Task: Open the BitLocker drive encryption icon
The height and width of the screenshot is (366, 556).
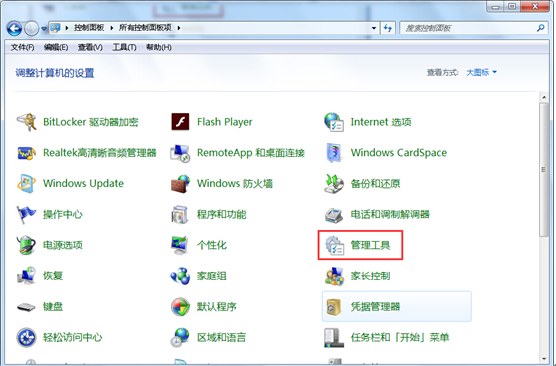Action: (x=27, y=122)
